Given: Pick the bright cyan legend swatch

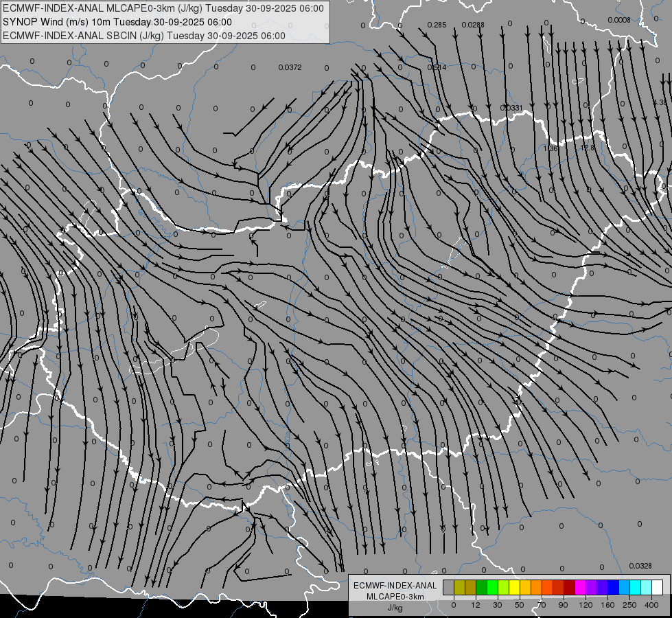Looking at the screenshot, I should (635, 587).
